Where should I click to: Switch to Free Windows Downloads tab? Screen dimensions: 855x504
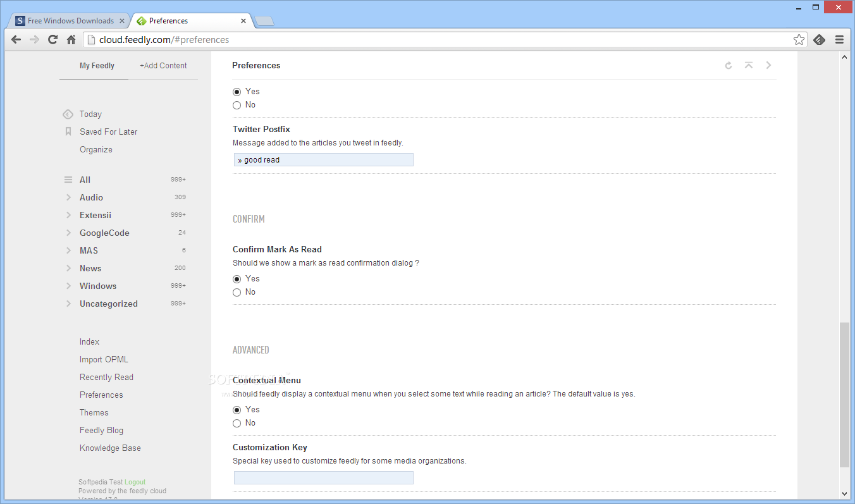pyautogui.click(x=70, y=21)
